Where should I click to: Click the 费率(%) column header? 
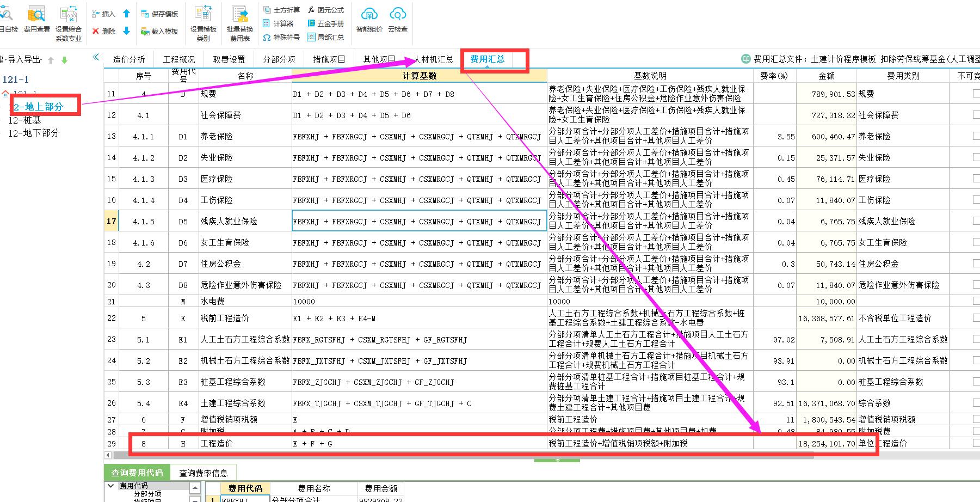click(774, 76)
